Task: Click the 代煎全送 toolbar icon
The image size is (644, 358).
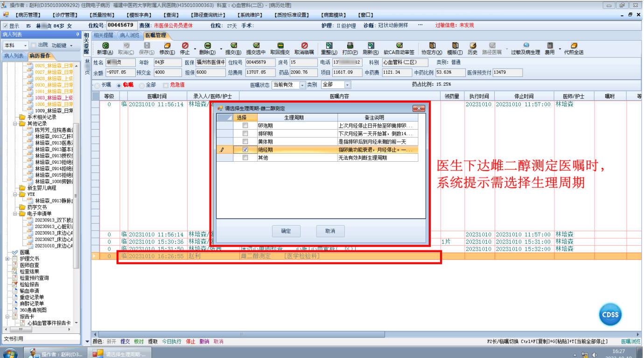Action: coord(574,46)
